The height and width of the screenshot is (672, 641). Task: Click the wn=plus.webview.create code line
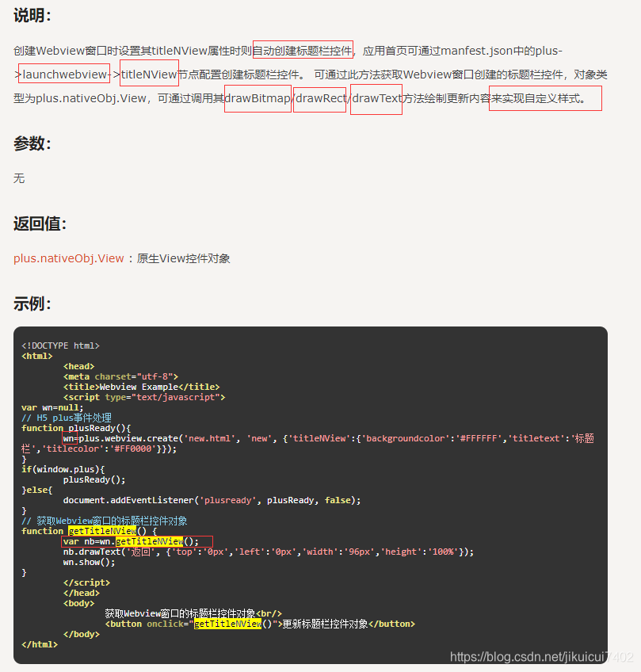pyautogui.click(x=307, y=443)
